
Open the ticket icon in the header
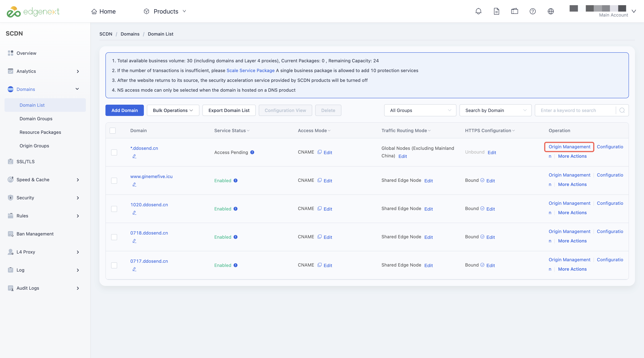[514, 11]
